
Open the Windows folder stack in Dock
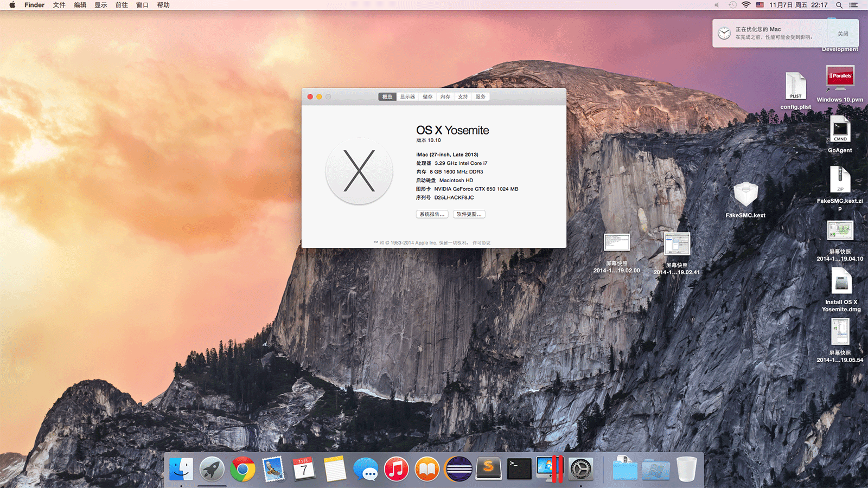pos(656,468)
